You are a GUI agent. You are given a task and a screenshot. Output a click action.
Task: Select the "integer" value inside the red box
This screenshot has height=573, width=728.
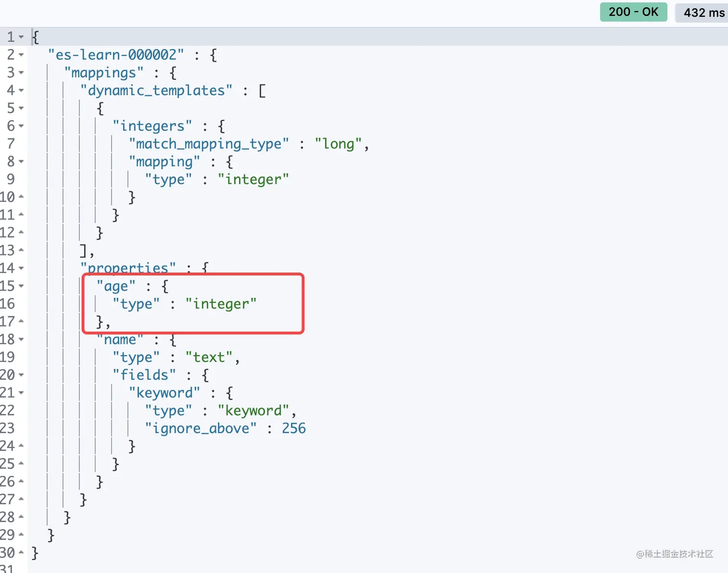click(221, 303)
